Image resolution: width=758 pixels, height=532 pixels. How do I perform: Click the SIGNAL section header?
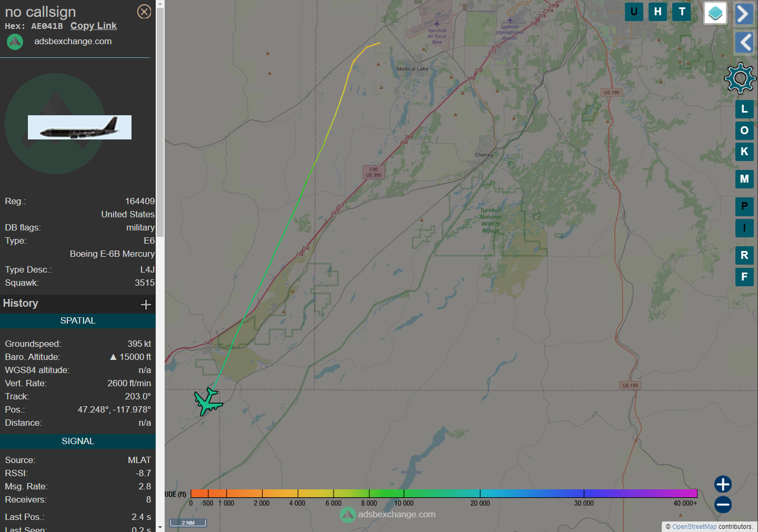78,441
